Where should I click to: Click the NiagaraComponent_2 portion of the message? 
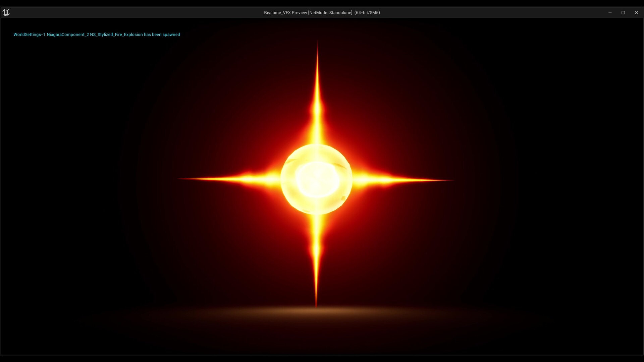coord(67,34)
